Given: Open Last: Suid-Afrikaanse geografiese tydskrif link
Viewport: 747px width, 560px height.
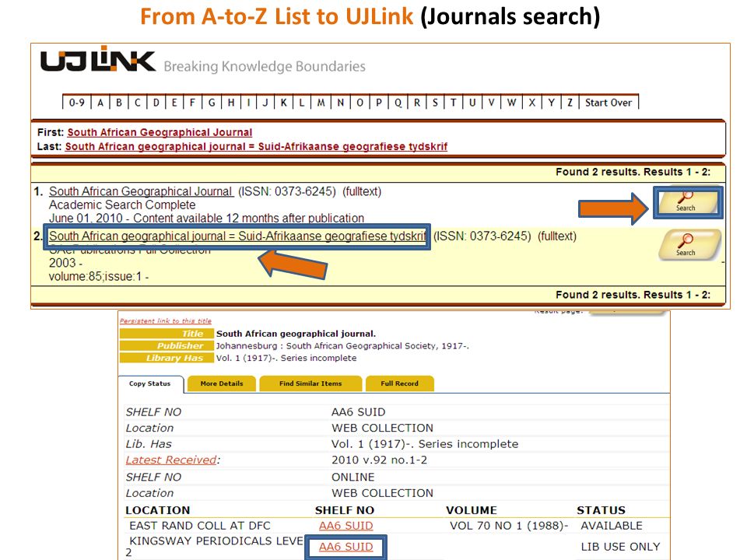Looking at the screenshot, I should 256,147.
